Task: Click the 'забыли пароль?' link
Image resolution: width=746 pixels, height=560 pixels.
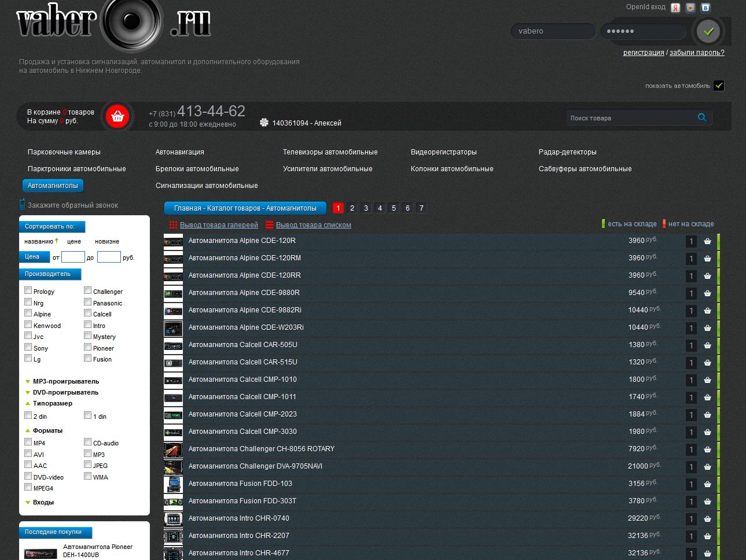Action: (x=697, y=53)
